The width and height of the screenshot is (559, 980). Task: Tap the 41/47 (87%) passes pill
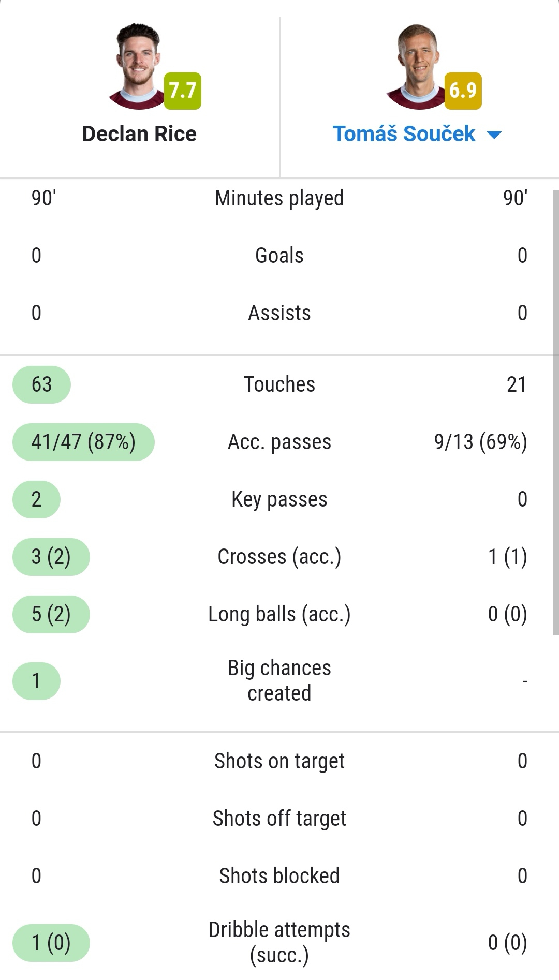(x=83, y=442)
